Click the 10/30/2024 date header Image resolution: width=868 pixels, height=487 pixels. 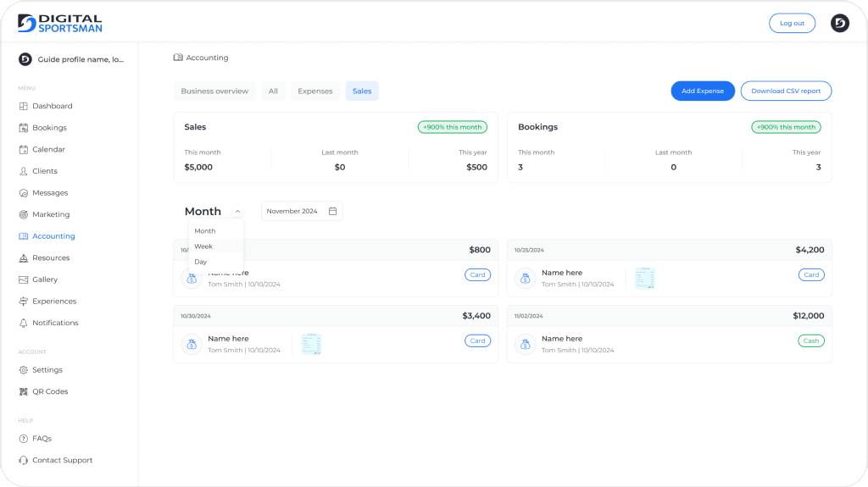[196, 316]
